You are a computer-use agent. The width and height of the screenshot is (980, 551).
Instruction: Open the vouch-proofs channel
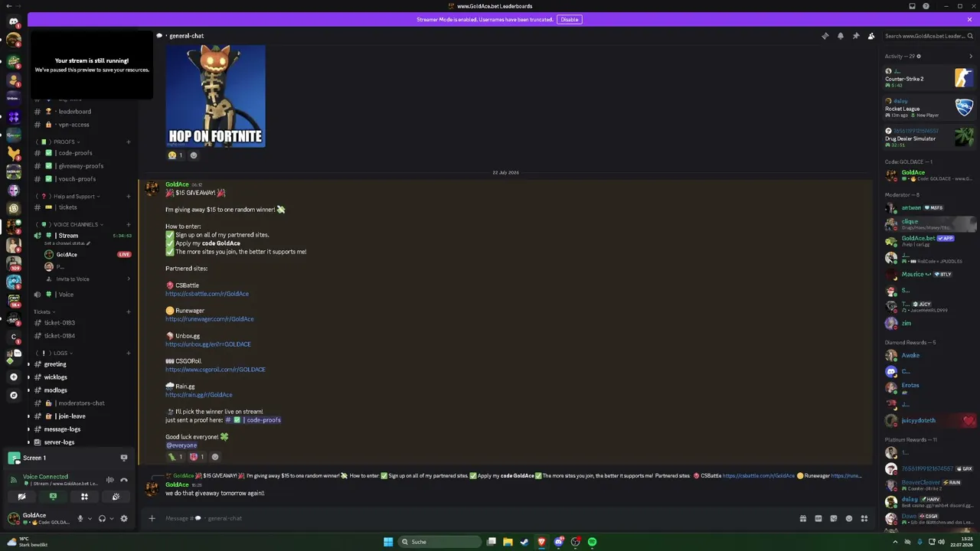(83, 179)
